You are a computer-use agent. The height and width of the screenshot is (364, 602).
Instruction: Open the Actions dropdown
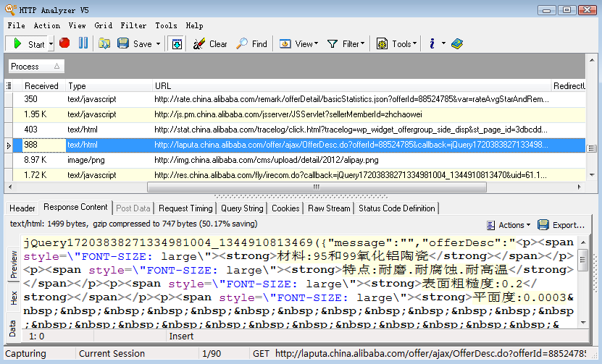click(509, 225)
